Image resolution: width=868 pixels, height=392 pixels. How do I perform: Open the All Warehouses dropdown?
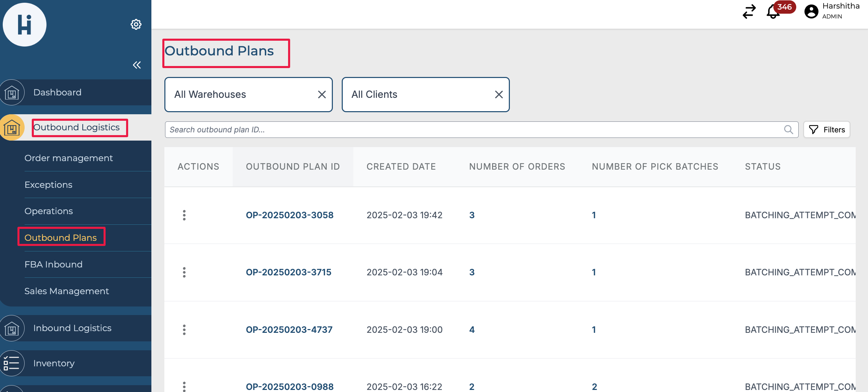coord(239,94)
